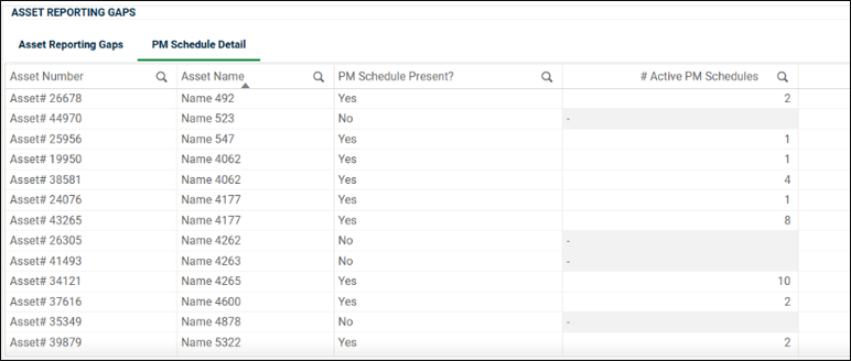
Task: Click PM Schedule Present? column header
Action: point(396,77)
